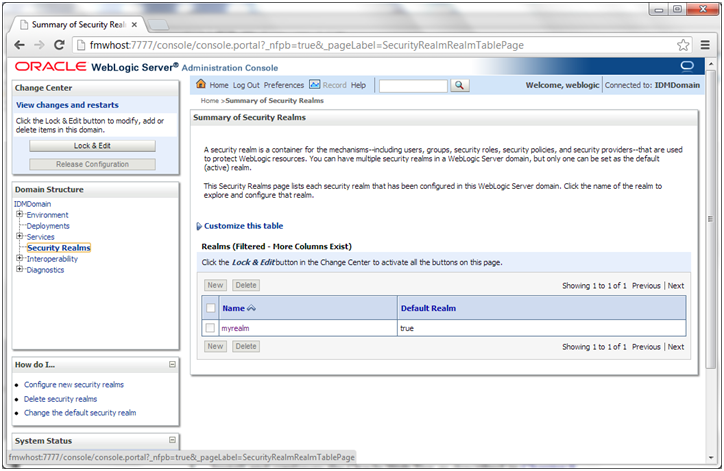This screenshot has width=724, height=471.
Task: Go back using browser back arrow
Action: coord(19,45)
